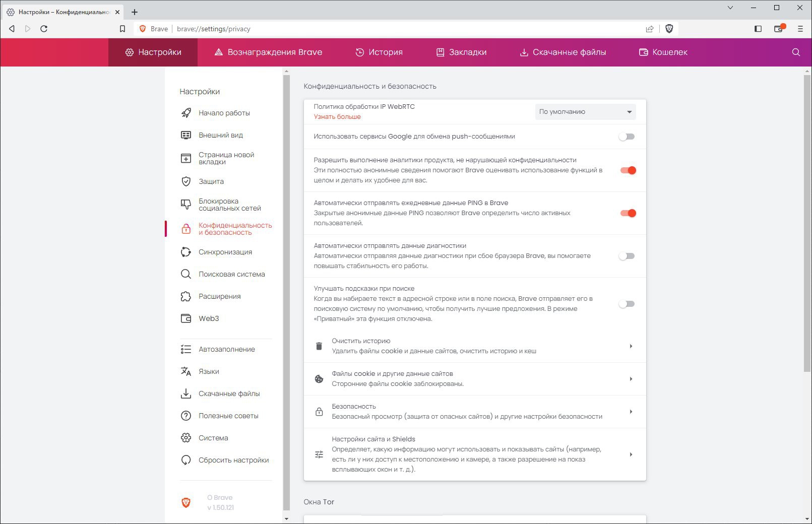Open Brave Shields lion icon in the address bar

coord(669,29)
